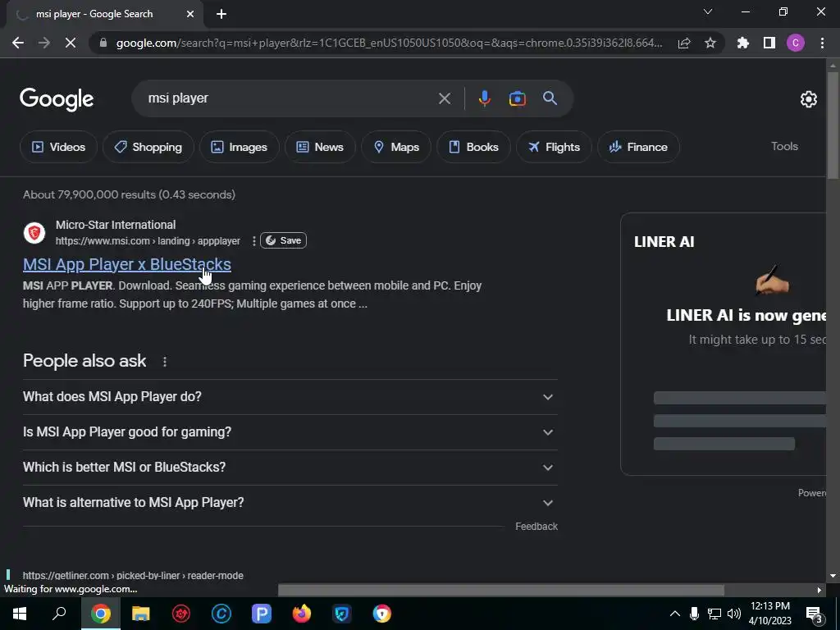Screen dimensions: 840x630
Task: Expand What does MSI App Player do?
Action: (290, 397)
